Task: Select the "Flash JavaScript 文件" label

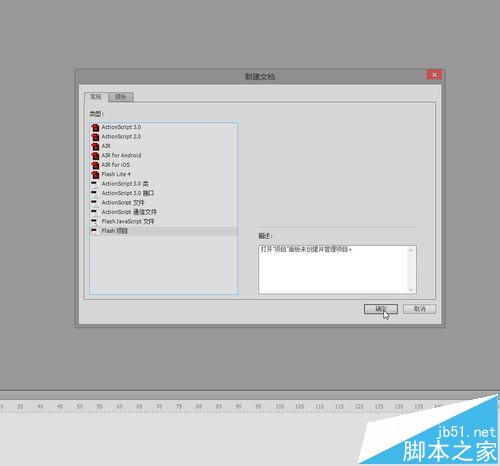Action: point(128,221)
